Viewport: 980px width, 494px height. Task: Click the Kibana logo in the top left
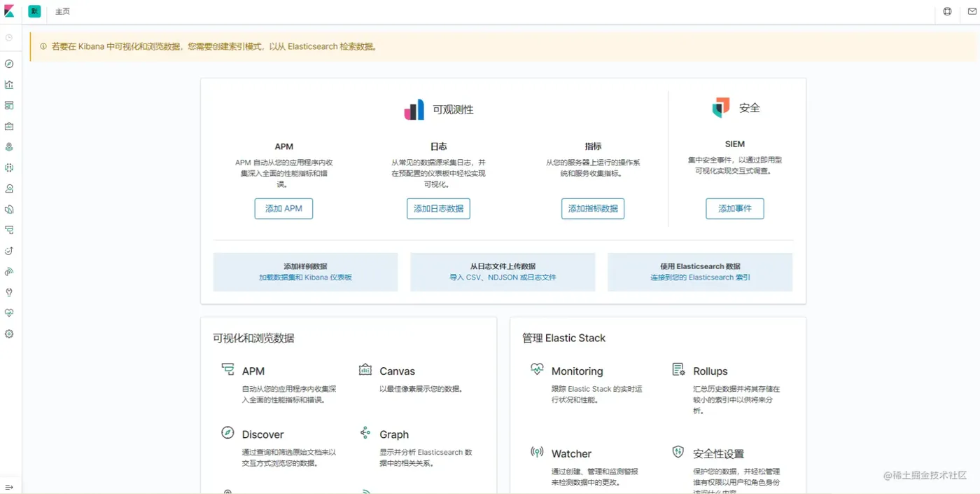pyautogui.click(x=10, y=11)
